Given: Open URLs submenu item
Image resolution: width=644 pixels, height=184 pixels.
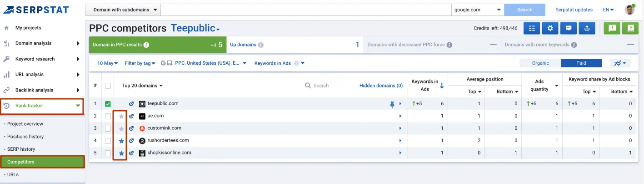Looking at the screenshot, I should 13,174.
